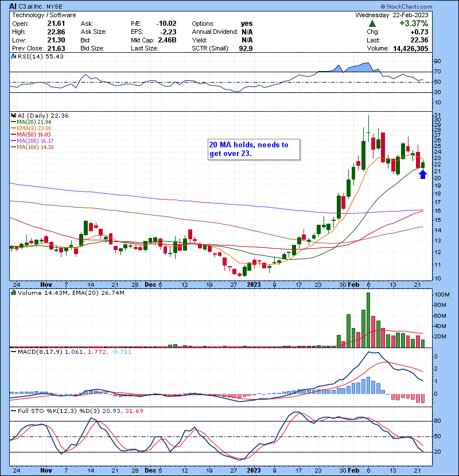Select the bold AI ticker symbol in header
Image resolution: width=459 pixels, height=476 pixels.
(13, 6)
